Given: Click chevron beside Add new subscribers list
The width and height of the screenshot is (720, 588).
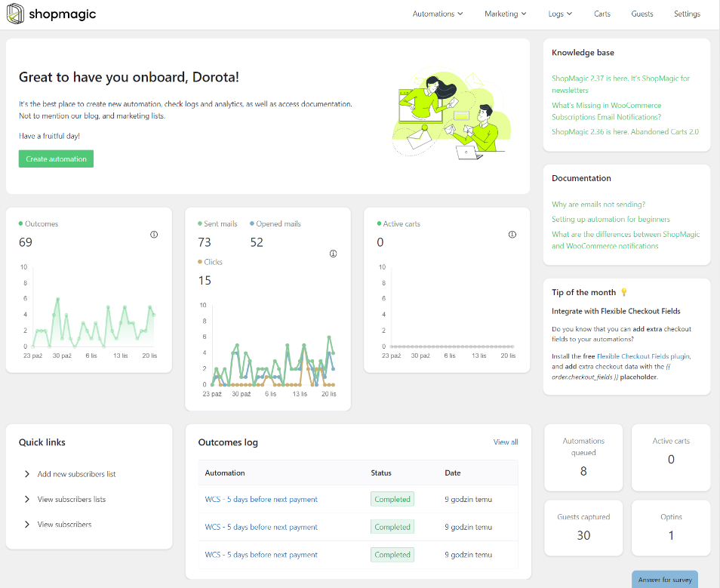Looking at the screenshot, I should coord(26,474).
